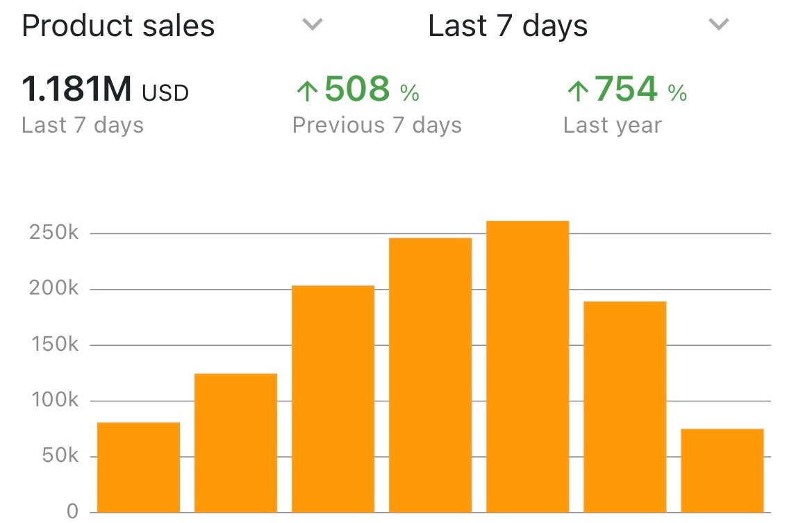This screenshot has width=812, height=523.
Task: Select the Previous 7 days comparison label
Action: (x=377, y=125)
